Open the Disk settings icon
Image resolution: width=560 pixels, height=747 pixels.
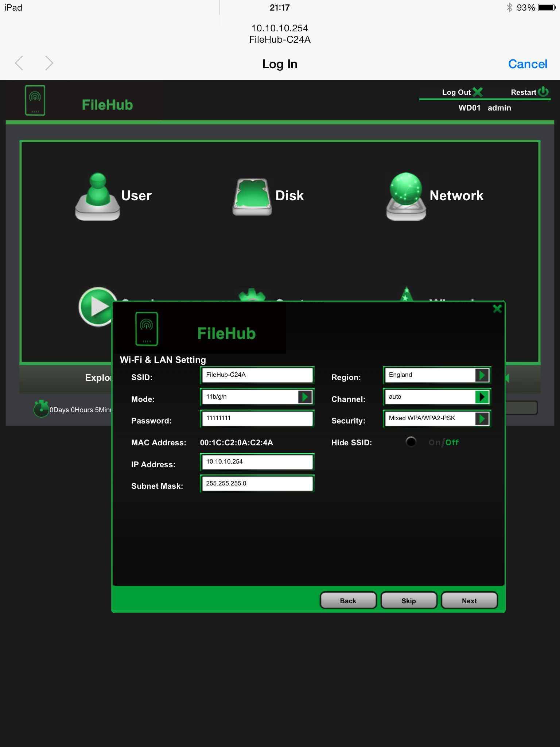click(252, 197)
